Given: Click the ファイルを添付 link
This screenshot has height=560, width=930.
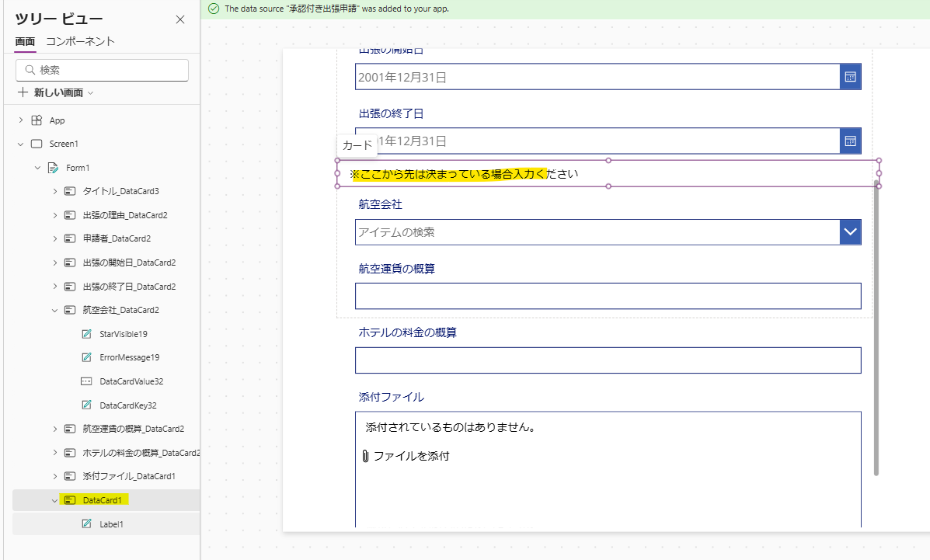Looking at the screenshot, I should click(x=411, y=456).
